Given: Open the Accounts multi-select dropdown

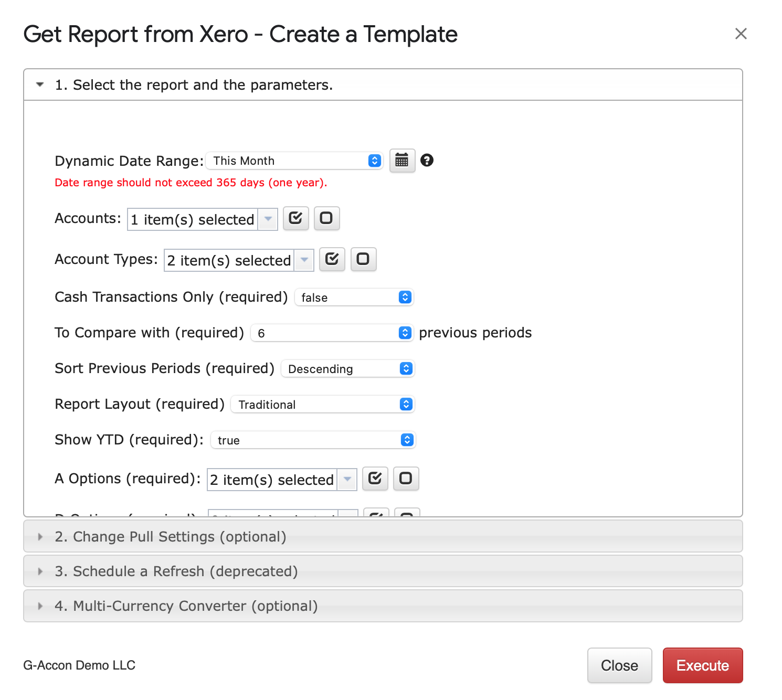Looking at the screenshot, I should click(x=202, y=219).
